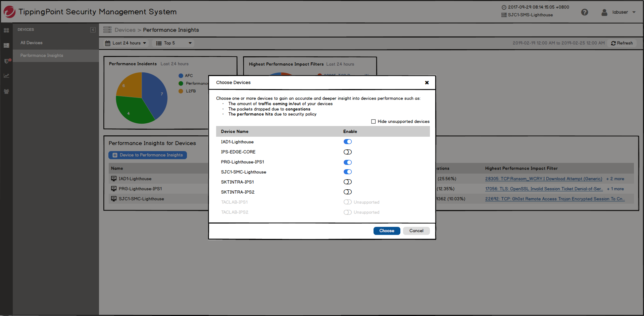Click the clock icon beside the timestamp
644x316 pixels.
coord(504,7)
